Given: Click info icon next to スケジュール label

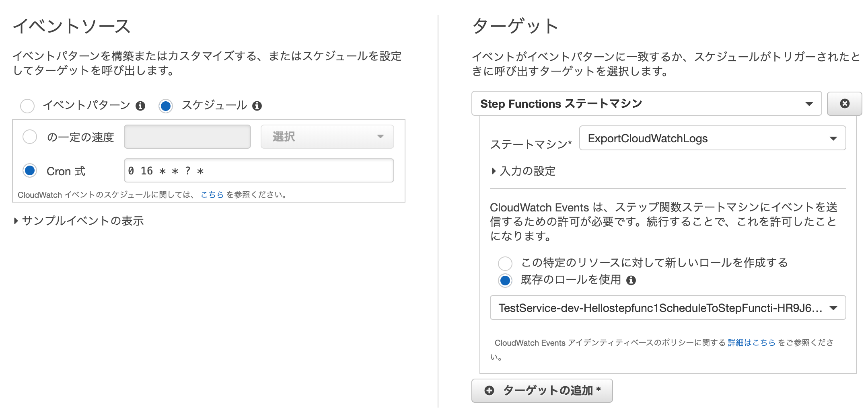Looking at the screenshot, I should (258, 106).
